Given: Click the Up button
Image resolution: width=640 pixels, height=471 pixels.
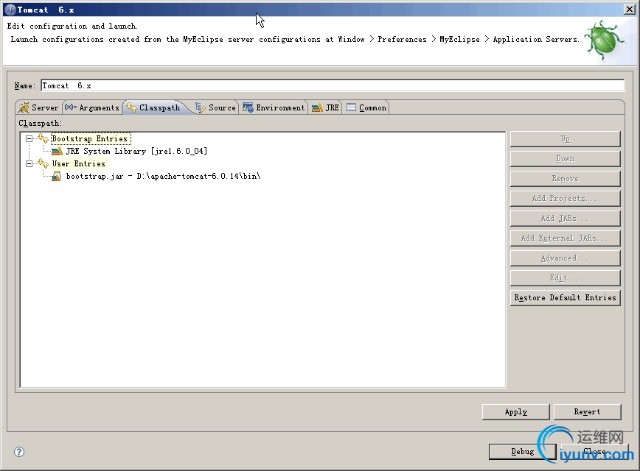Looking at the screenshot, I should [565, 139].
